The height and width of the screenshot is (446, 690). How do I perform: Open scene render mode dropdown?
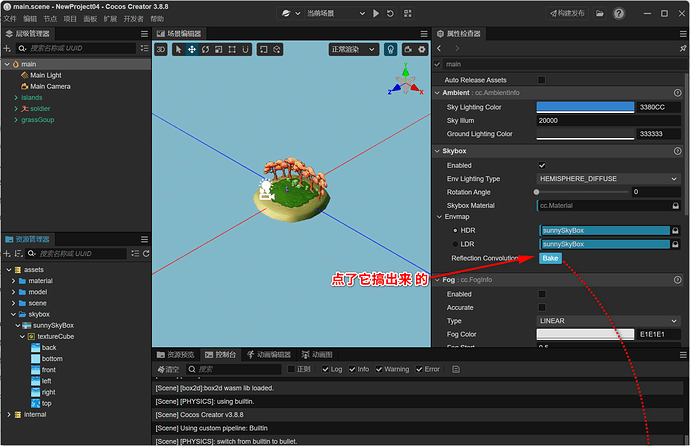353,49
